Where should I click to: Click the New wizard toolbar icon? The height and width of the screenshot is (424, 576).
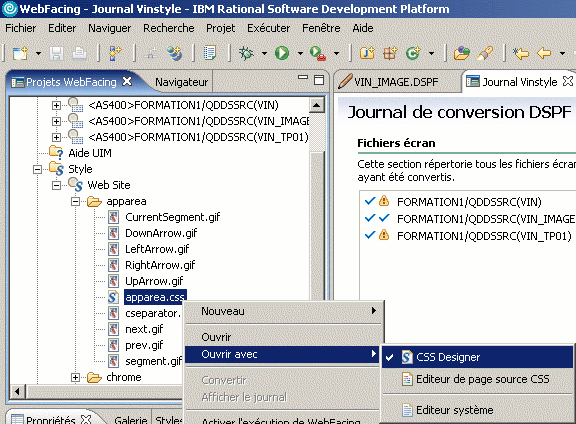pyautogui.click(x=20, y=53)
